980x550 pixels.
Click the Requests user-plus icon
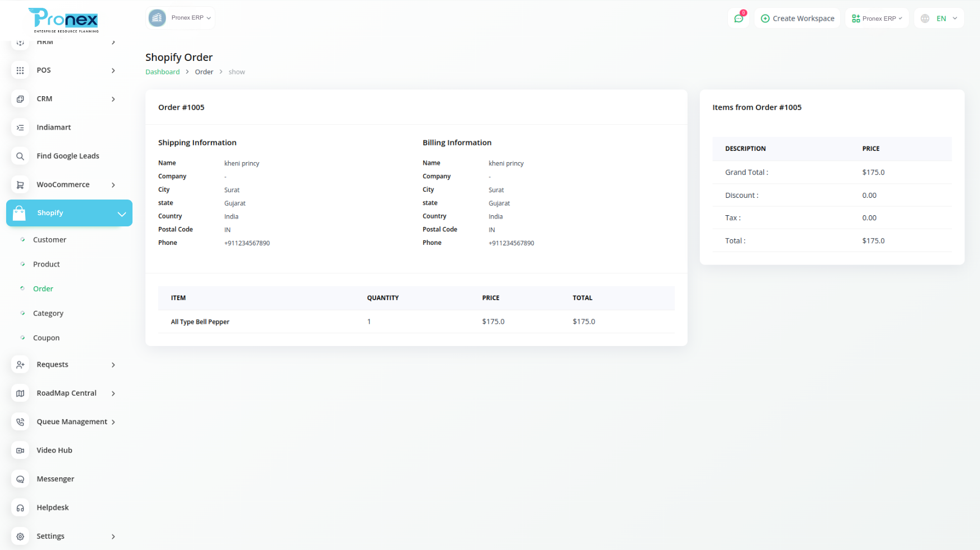point(20,364)
